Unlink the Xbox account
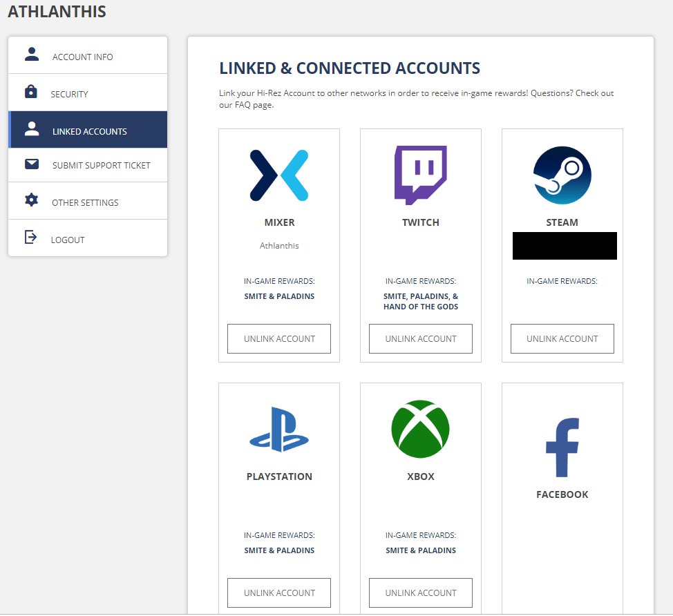 coord(421,593)
